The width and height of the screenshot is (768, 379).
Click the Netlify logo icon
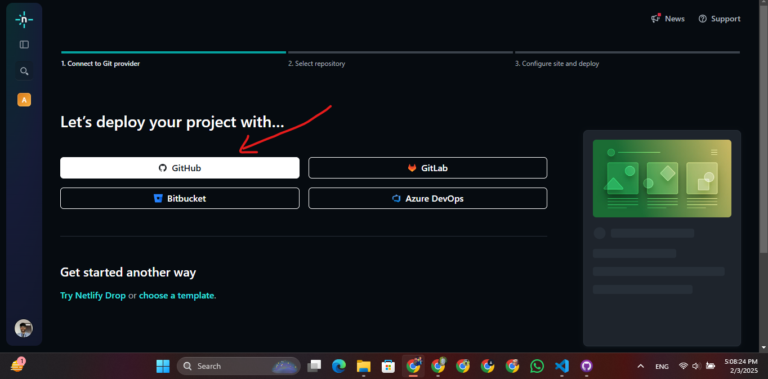tap(24, 20)
